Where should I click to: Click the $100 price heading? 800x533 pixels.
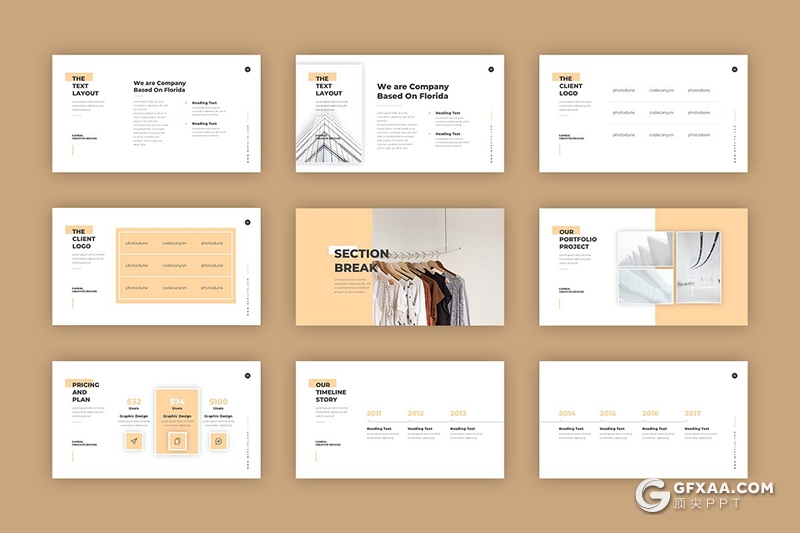coord(218,402)
